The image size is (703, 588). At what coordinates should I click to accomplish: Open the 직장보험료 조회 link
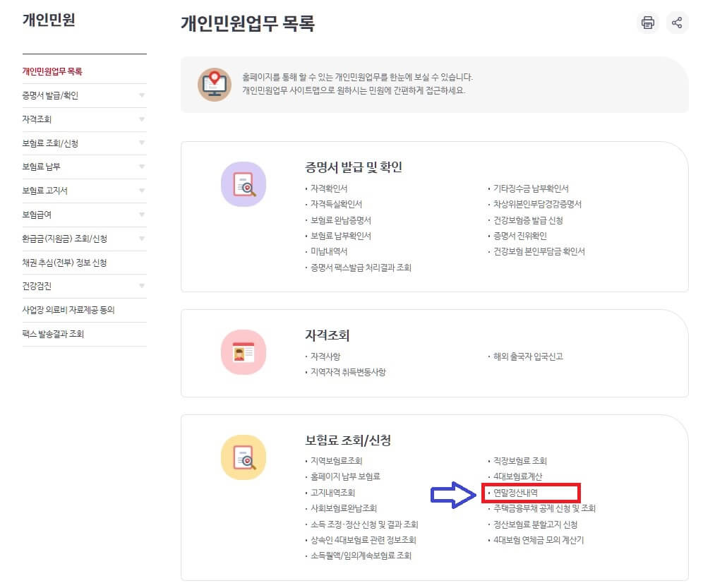(520, 461)
